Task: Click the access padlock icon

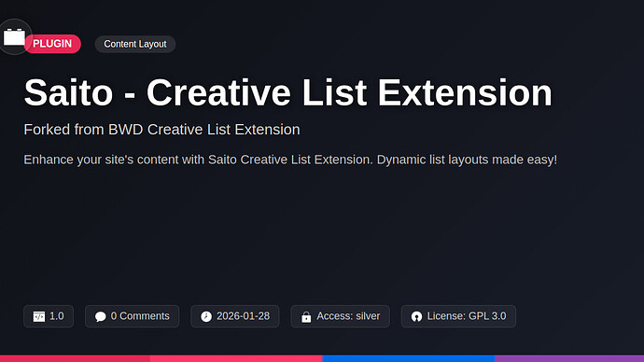Action: (306, 316)
